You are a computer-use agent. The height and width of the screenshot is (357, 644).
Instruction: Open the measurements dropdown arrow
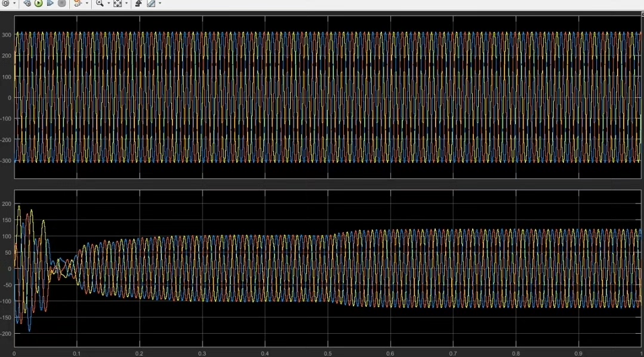160,4
